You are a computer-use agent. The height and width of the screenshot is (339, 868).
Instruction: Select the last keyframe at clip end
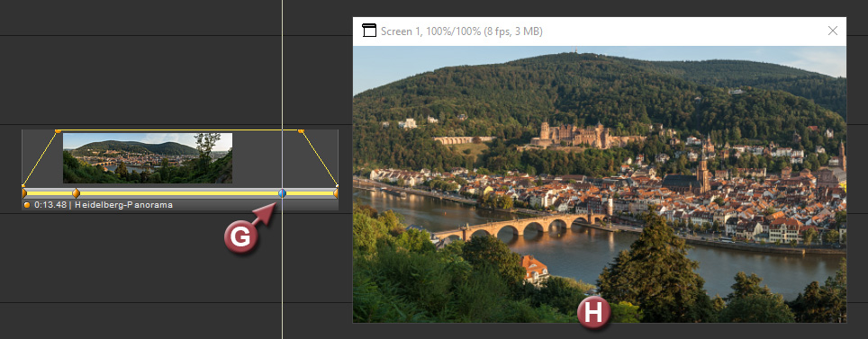coord(336,193)
